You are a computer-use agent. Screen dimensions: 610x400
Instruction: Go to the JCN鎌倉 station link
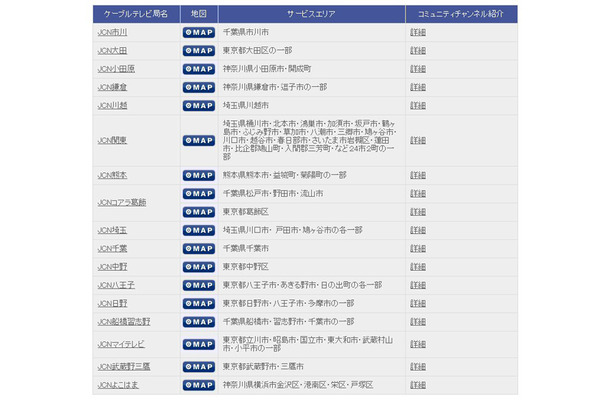[112, 87]
